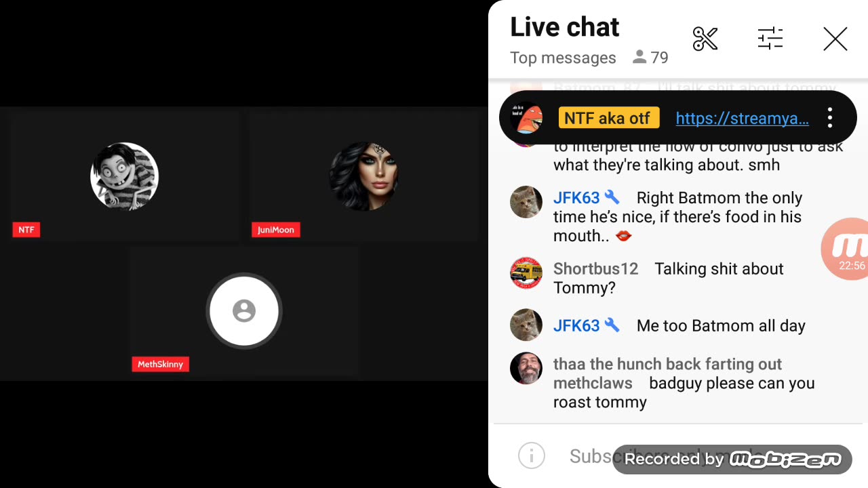Open the three-dot menu on pinned message
868x488 pixels.
coord(830,118)
